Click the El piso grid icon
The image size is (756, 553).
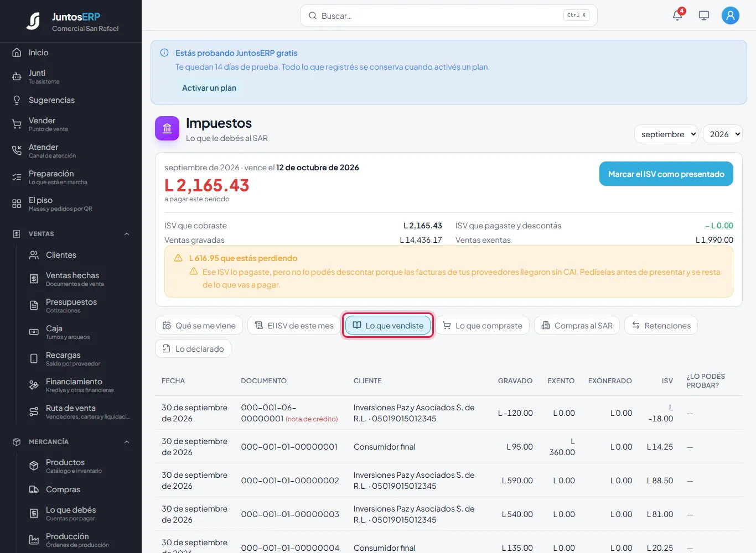click(17, 204)
